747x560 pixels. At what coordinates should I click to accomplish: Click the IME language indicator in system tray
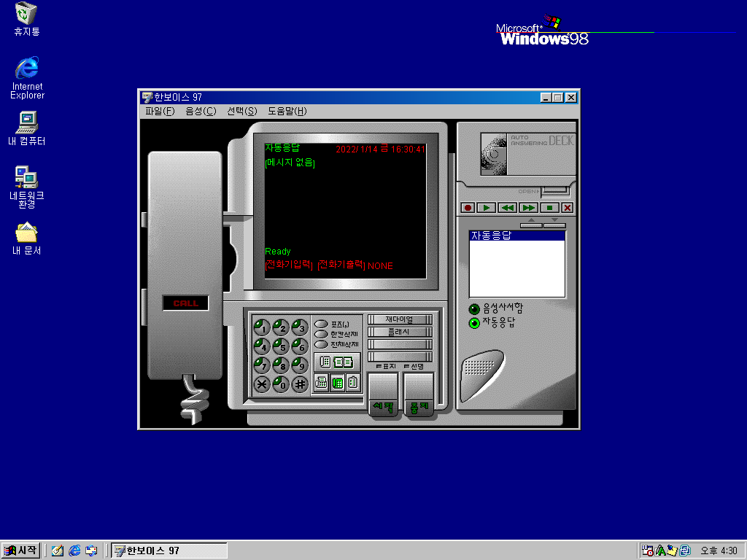(661, 551)
